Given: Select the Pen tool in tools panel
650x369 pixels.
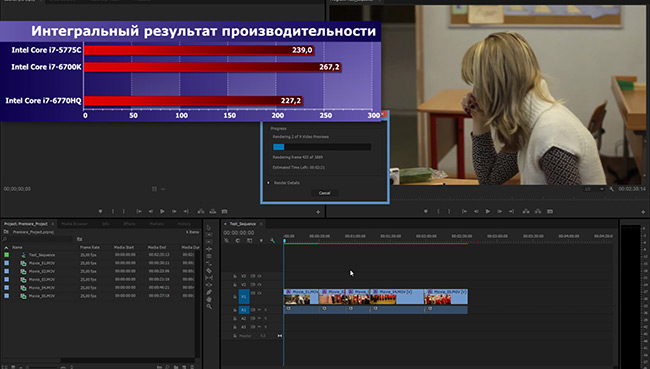Looking at the screenshot, I should (x=209, y=292).
